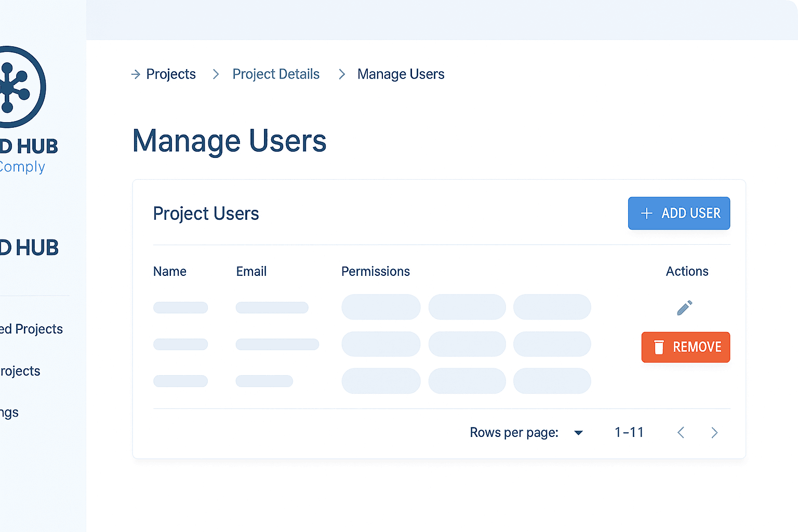The width and height of the screenshot is (798, 532).
Task: Advance to the next page using the right chevron
Action: point(714,432)
